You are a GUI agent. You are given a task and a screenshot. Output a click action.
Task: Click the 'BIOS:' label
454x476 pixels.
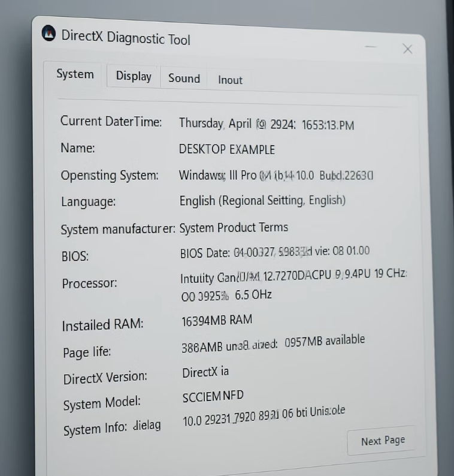[75, 257]
